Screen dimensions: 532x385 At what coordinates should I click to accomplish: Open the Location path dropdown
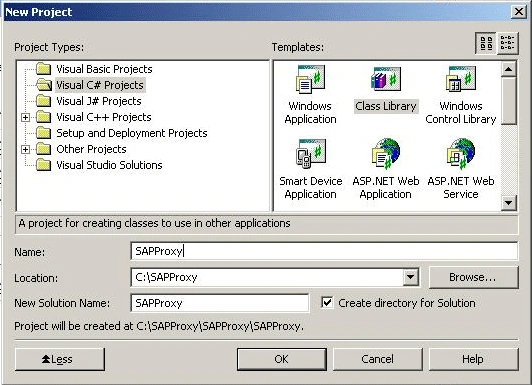click(411, 277)
